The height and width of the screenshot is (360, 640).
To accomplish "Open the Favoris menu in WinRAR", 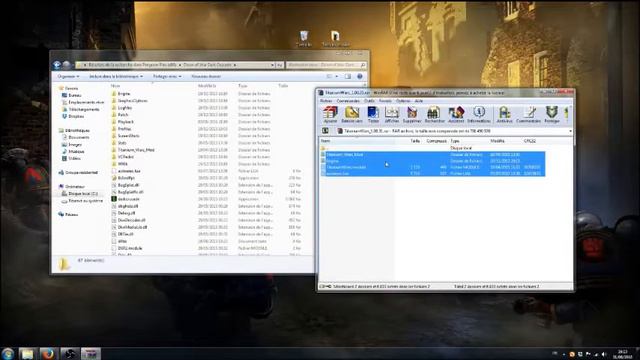I will point(385,101).
